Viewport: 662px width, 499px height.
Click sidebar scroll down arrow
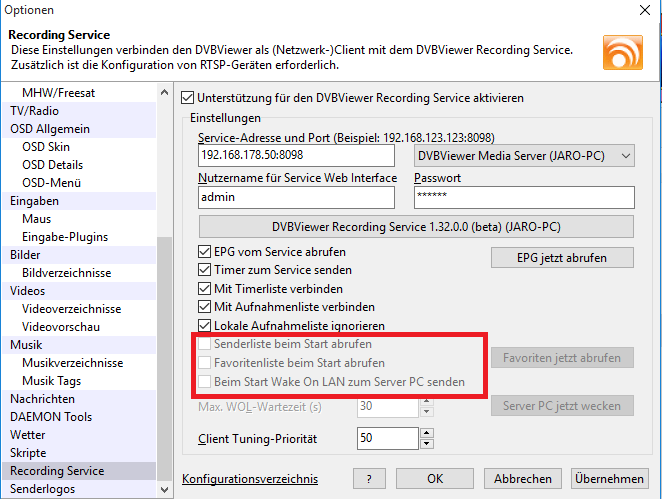(x=165, y=490)
